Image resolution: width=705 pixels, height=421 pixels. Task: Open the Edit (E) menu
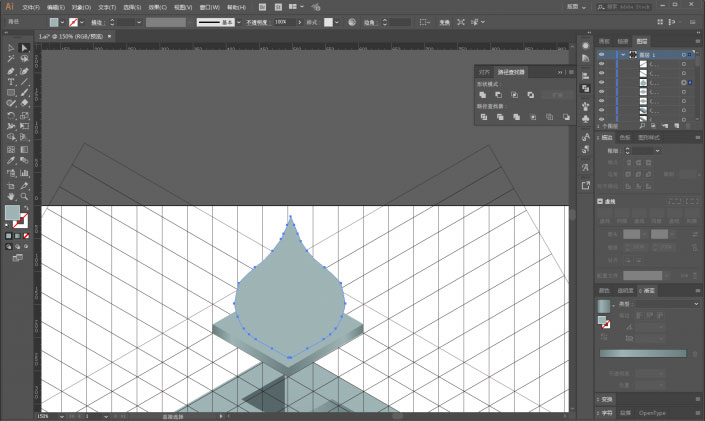click(x=56, y=7)
